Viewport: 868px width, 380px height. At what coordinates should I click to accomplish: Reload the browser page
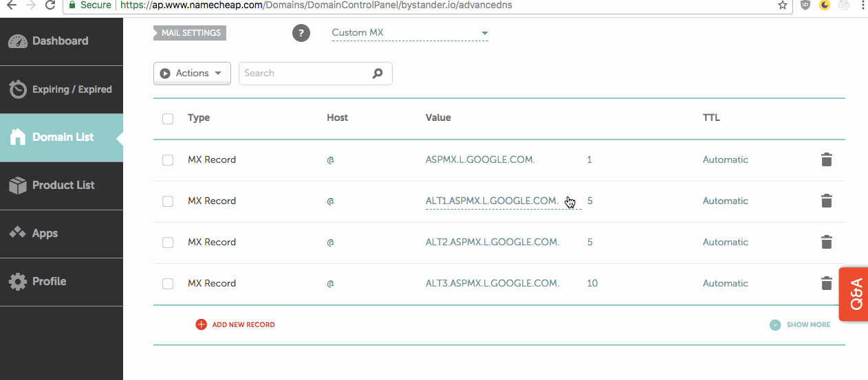click(50, 5)
